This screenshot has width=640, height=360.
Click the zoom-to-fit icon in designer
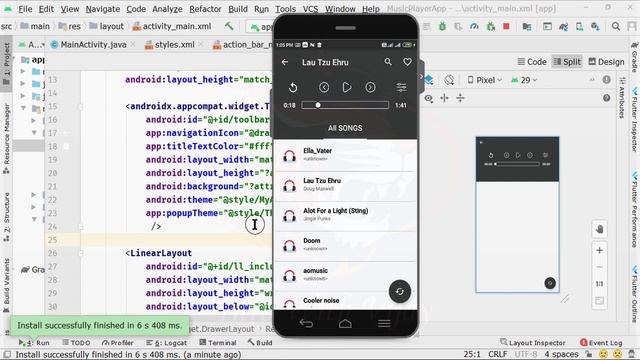coord(599,301)
